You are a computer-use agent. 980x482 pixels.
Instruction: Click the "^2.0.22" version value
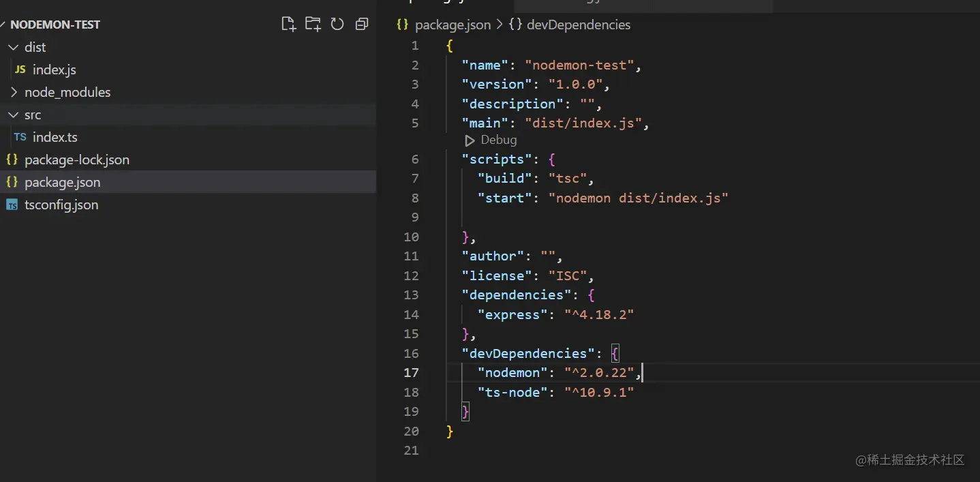click(x=599, y=372)
